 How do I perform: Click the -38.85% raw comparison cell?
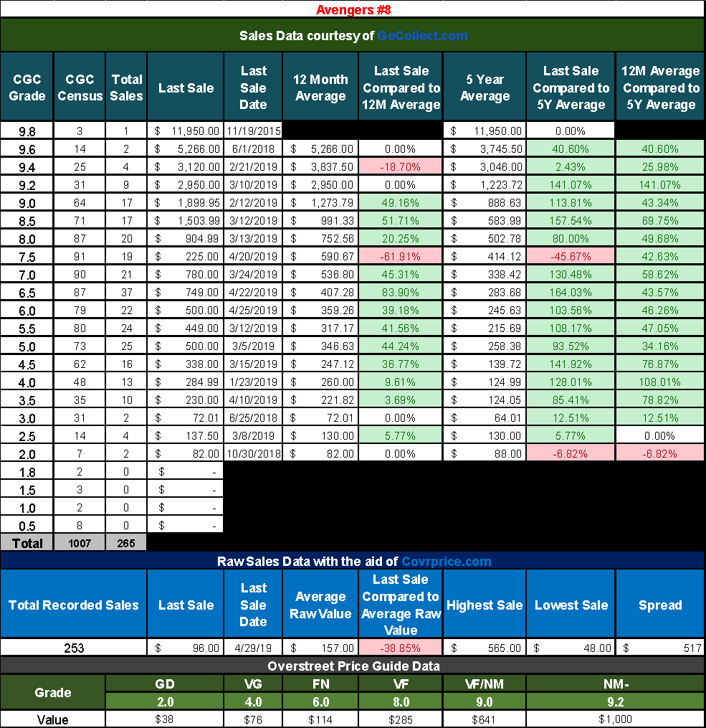(401, 648)
